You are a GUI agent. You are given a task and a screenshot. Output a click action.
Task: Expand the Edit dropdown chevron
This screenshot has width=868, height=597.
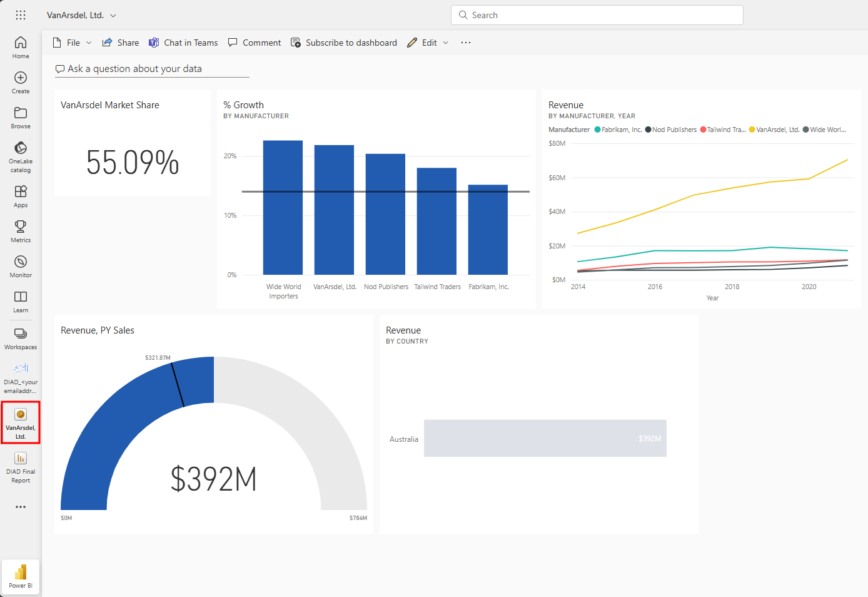pyautogui.click(x=446, y=43)
